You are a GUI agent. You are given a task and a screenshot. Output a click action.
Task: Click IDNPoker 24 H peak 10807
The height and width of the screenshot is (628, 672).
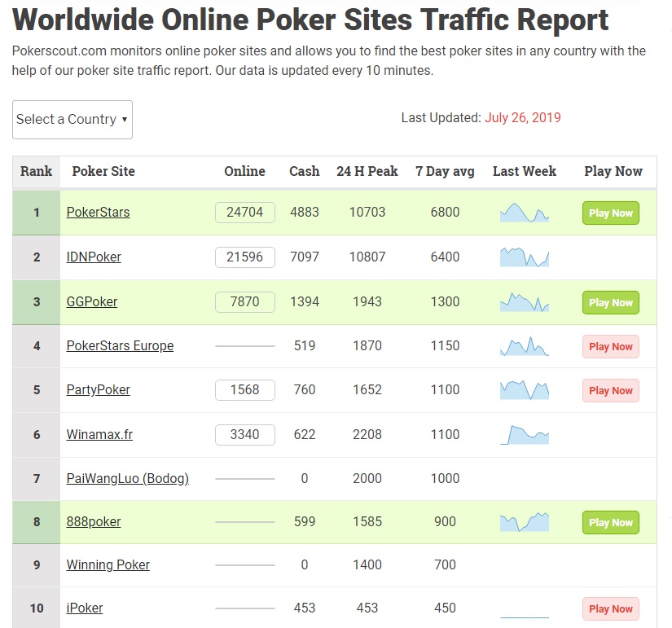(367, 257)
